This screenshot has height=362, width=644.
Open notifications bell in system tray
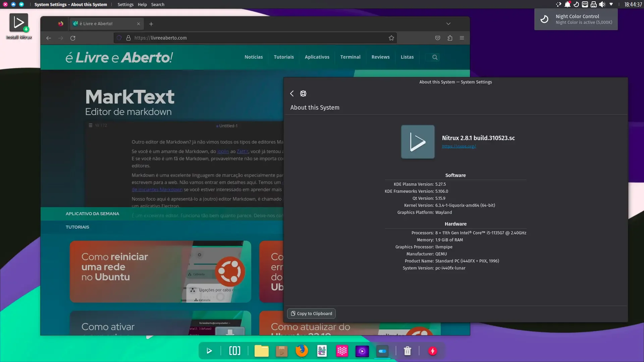pyautogui.click(x=567, y=4)
